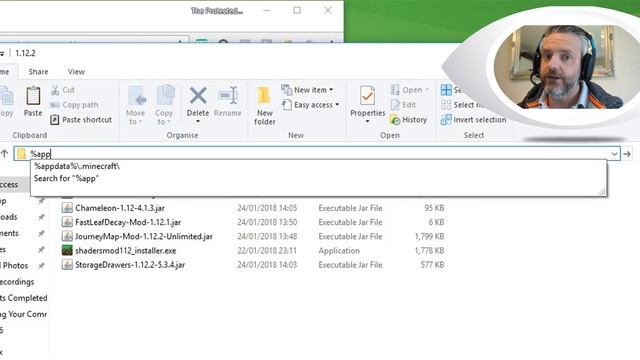Minimize the background The Protected window
640x360 pixels.
click(x=267, y=11)
